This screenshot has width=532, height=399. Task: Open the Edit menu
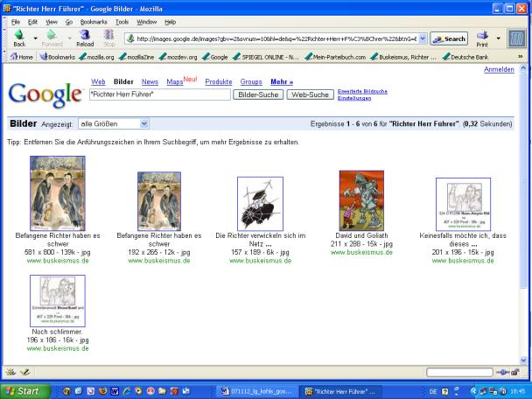coord(32,22)
